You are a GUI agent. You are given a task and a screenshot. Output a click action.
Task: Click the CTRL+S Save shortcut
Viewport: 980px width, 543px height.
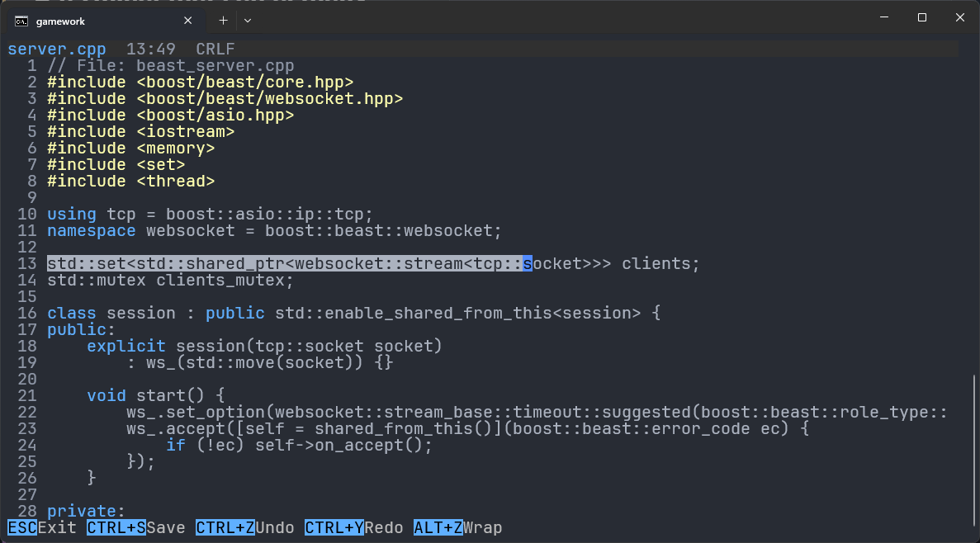coord(136,528)
